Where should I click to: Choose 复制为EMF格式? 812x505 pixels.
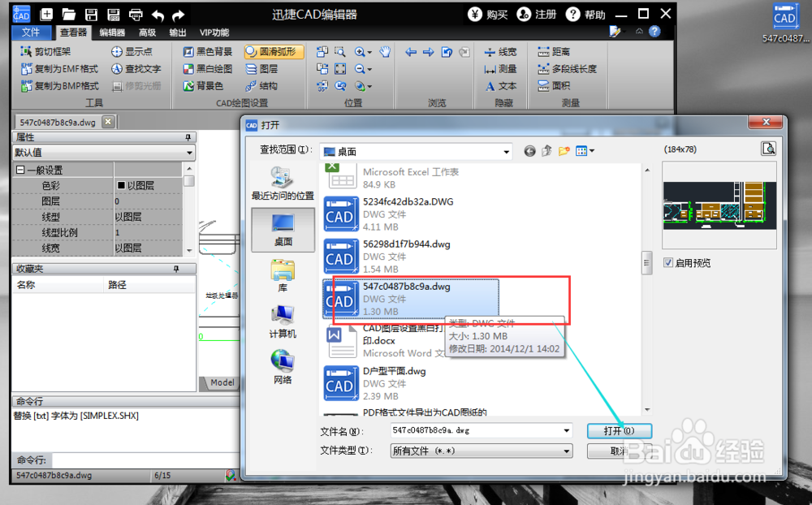59,68
